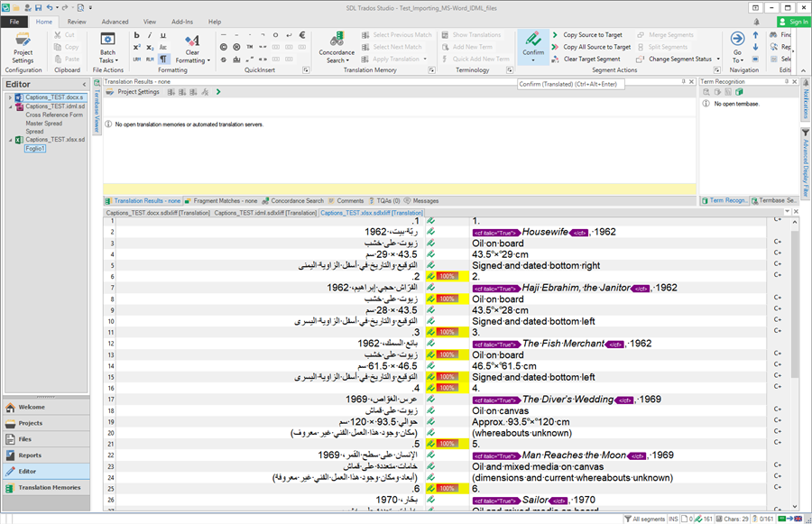
Task: Switch to Captions_TEST.idml.sdlxliff document tab
Action: 265,213
